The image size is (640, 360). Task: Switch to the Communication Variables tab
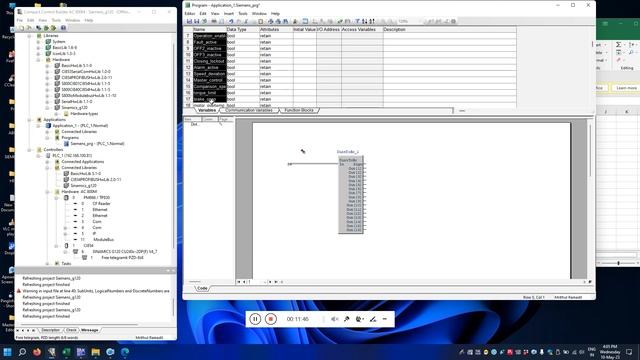click(249, 110)
